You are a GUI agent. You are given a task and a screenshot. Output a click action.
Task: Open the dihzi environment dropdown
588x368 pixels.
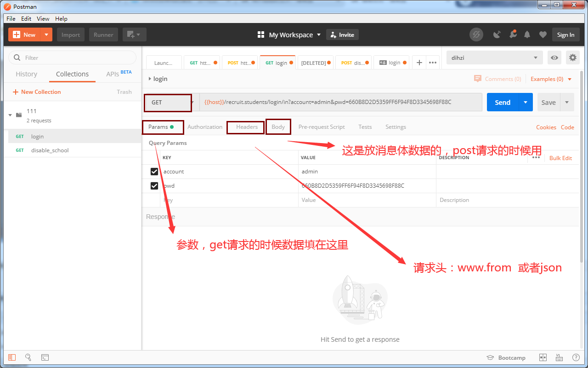click(x=495, y=57)
